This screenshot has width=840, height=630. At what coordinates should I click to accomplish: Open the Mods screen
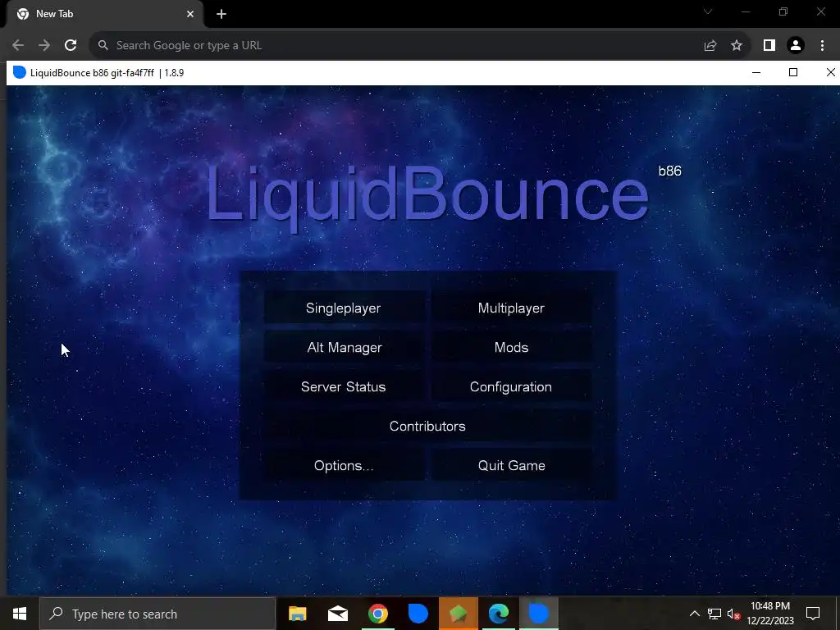tap(511, 347)
